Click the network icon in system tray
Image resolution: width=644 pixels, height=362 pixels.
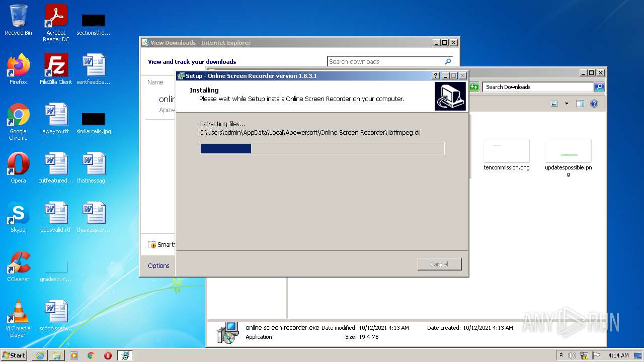point(584,355)
